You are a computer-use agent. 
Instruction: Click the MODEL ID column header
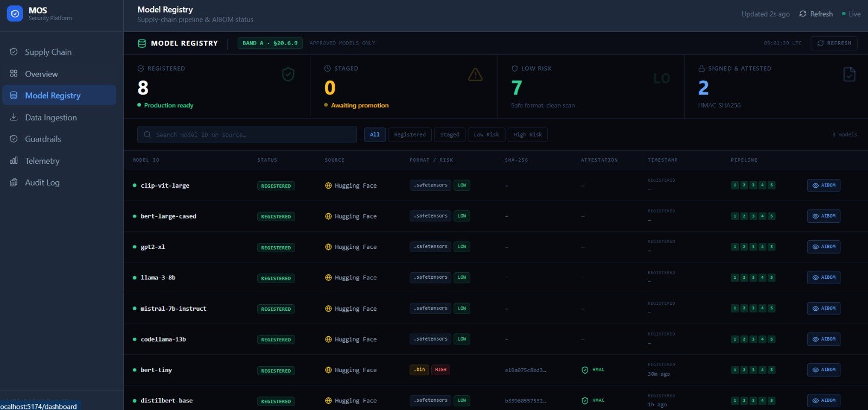click(146, 160)
